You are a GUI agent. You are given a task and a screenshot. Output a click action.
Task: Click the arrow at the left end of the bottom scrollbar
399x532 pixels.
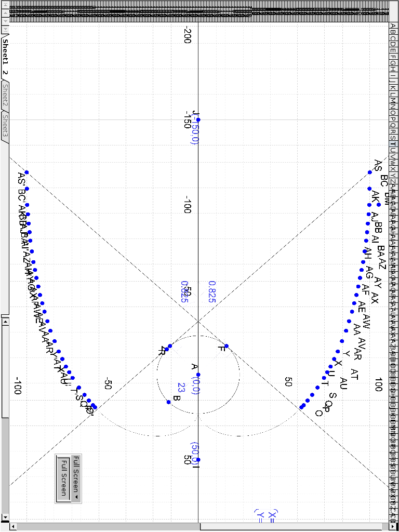point(14,527)
